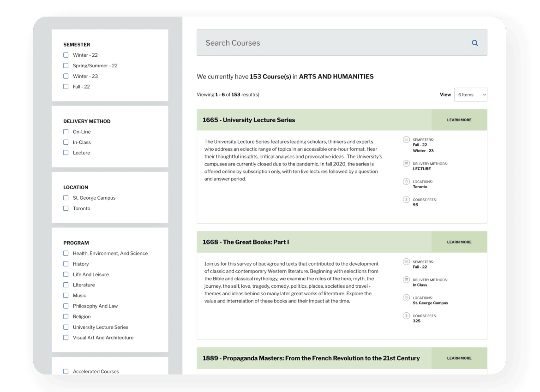
Task: Check the Winter - 22 semester filter
Action: click(x=66, y=55)
